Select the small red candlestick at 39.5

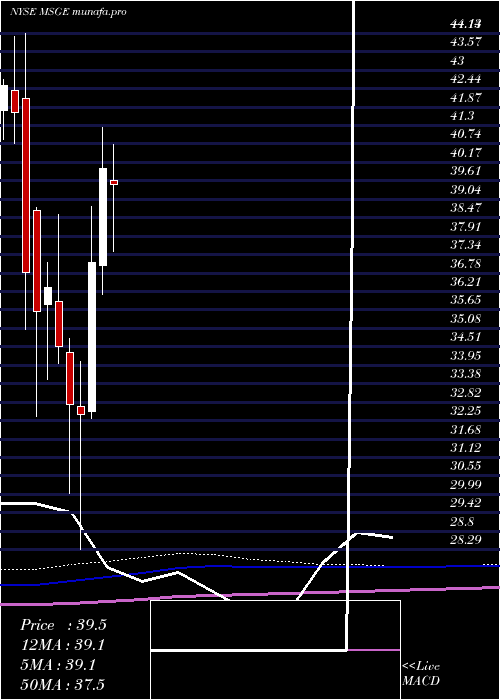point(114,182)
